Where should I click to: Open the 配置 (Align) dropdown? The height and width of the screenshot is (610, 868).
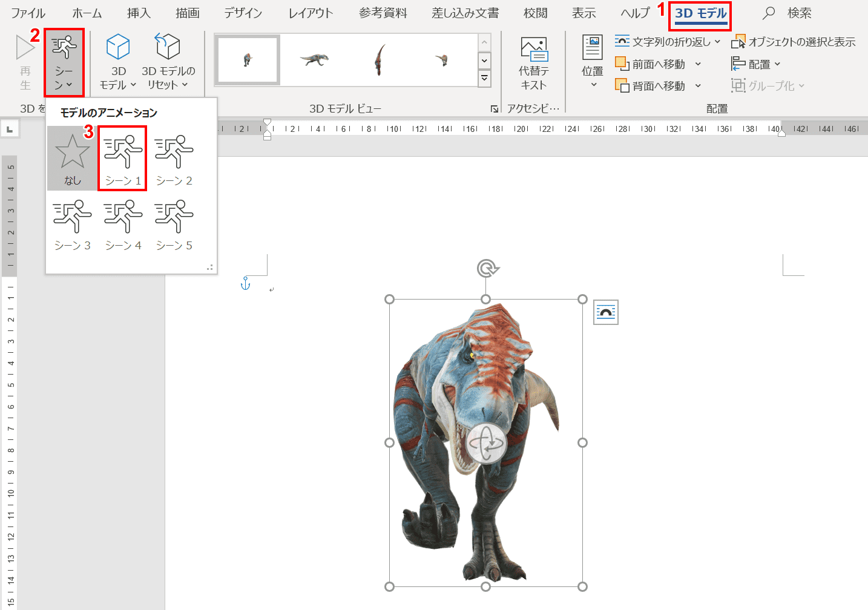[x=756, y=64]
